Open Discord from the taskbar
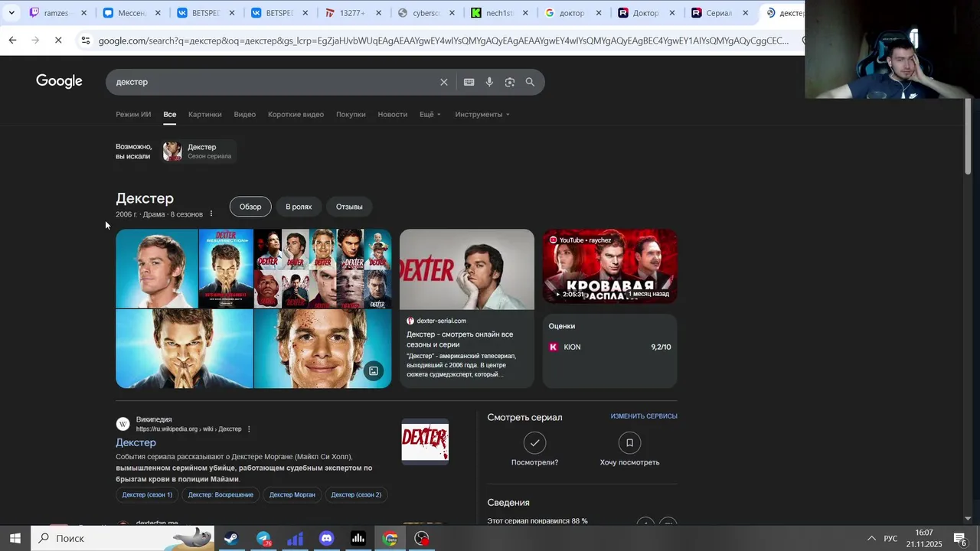Image resolution: width=980 pixels, height=551 pixels. coord(327,538)
